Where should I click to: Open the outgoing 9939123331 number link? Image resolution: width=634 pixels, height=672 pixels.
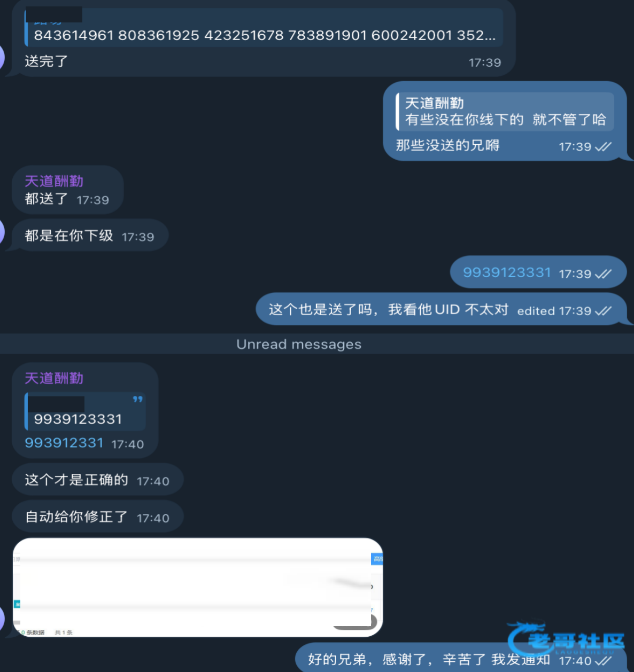pos(507,272)
